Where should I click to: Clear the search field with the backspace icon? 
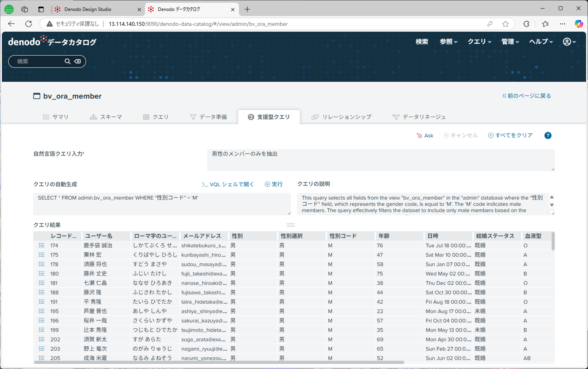click(x=77, y=61)
